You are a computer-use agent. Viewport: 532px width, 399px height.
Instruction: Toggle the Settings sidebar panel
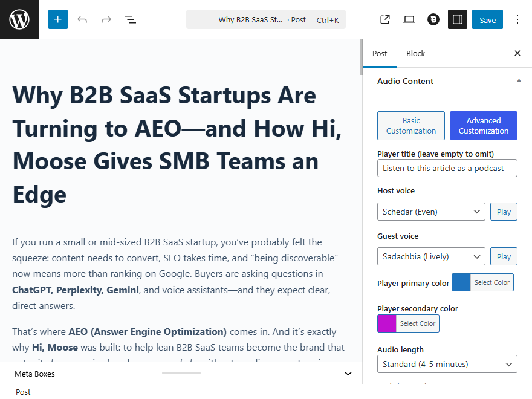point(458,19)
